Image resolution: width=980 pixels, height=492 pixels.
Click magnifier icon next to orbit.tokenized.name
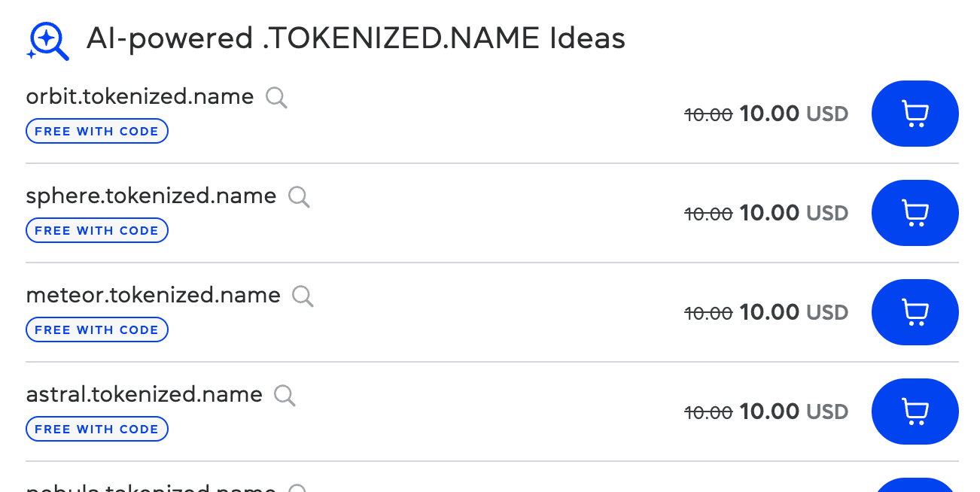[x=276, y=98]
